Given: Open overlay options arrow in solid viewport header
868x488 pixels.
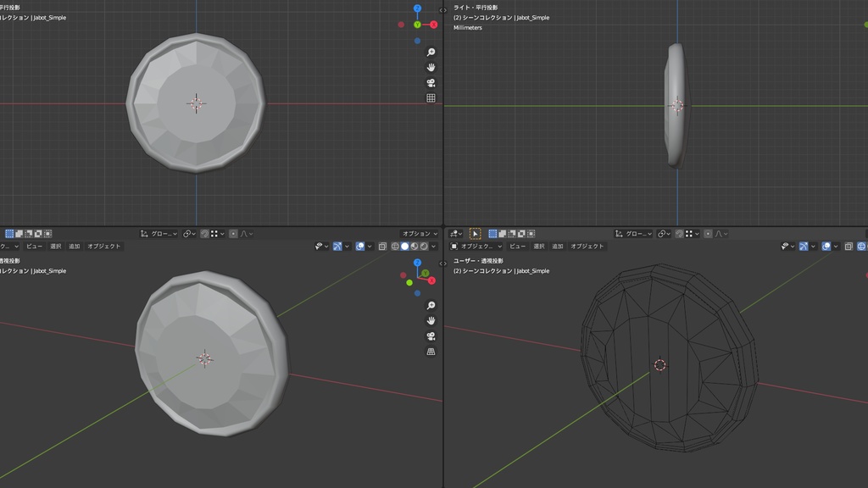Looking at the screenshot, I should click(x=370, y=247).
